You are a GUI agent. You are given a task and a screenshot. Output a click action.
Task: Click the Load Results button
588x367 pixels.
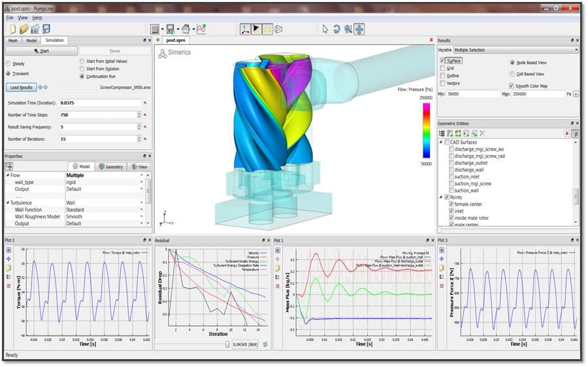[22, 87]
